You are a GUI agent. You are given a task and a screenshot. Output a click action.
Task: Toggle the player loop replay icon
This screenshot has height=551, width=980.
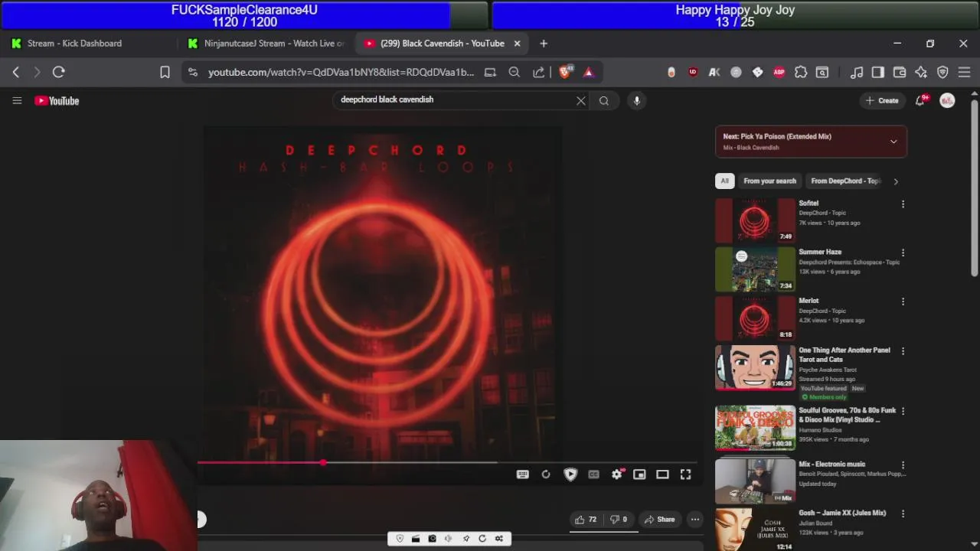[546, 474]
